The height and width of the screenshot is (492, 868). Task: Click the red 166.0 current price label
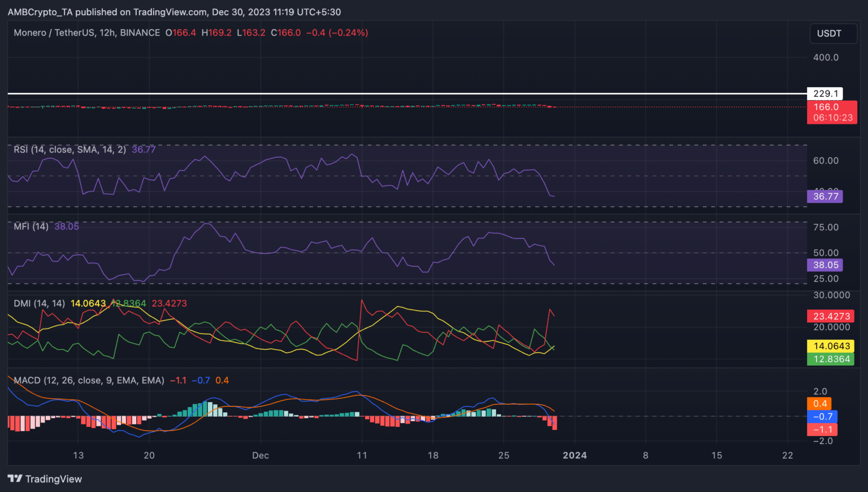(832, 112)
